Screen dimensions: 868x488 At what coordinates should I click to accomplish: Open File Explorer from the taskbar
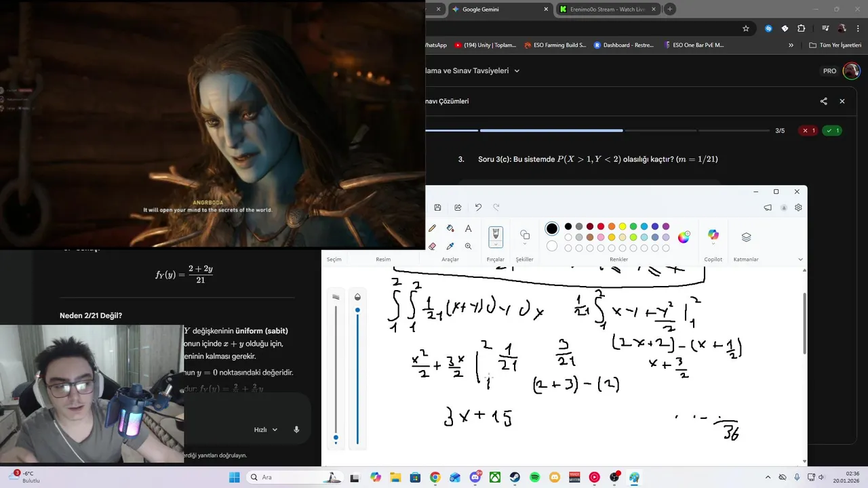pos(395,477)
